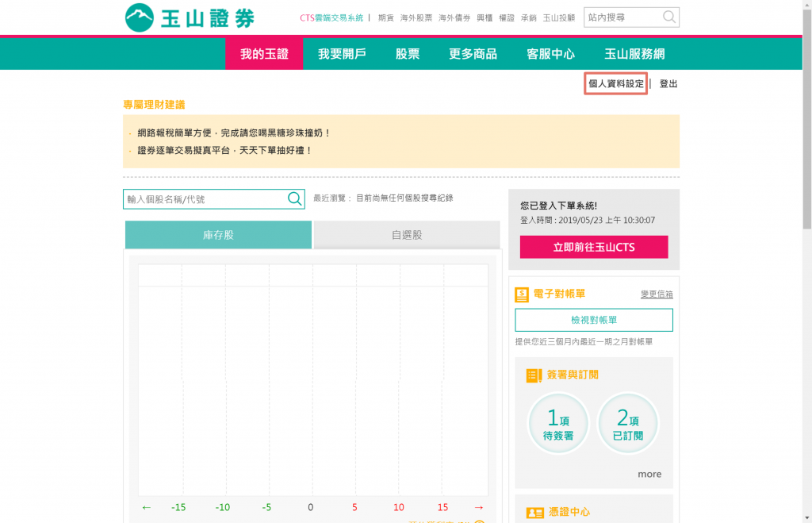Switch to the 自選股 tab
The image size is (812, 523).
[x=407, y=235]
